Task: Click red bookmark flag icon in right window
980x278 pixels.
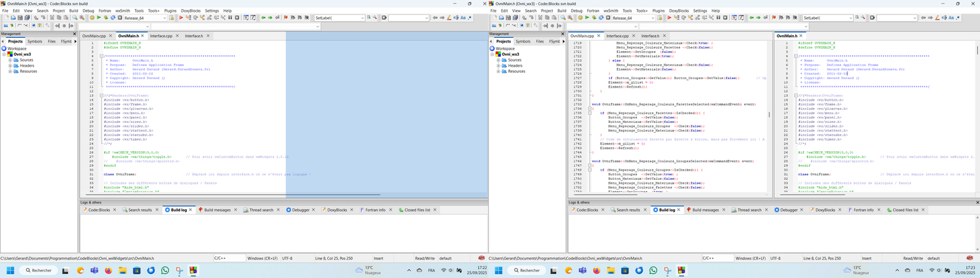Action: 774,18
